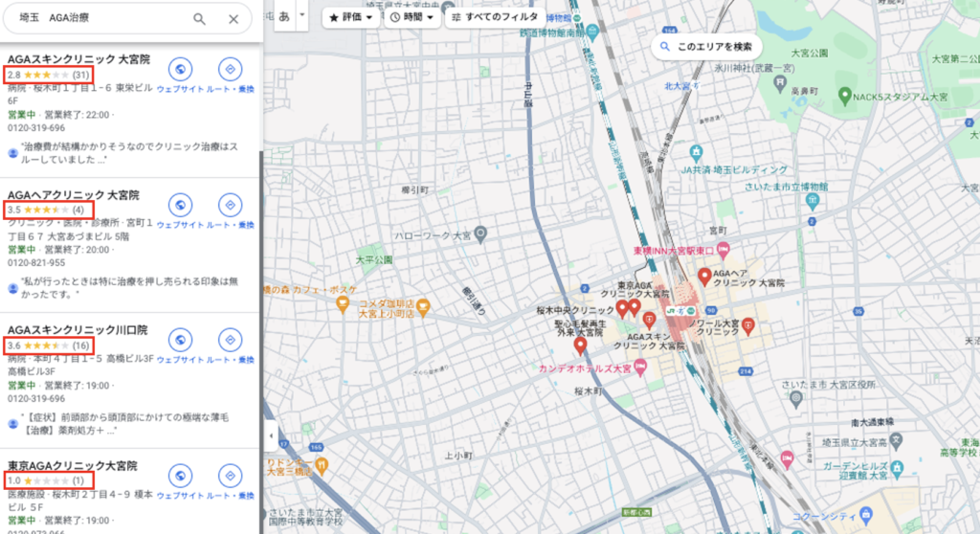
Task: Open the AGAスキンクリニック川口院 listing title
Action: tap(78, 330)
